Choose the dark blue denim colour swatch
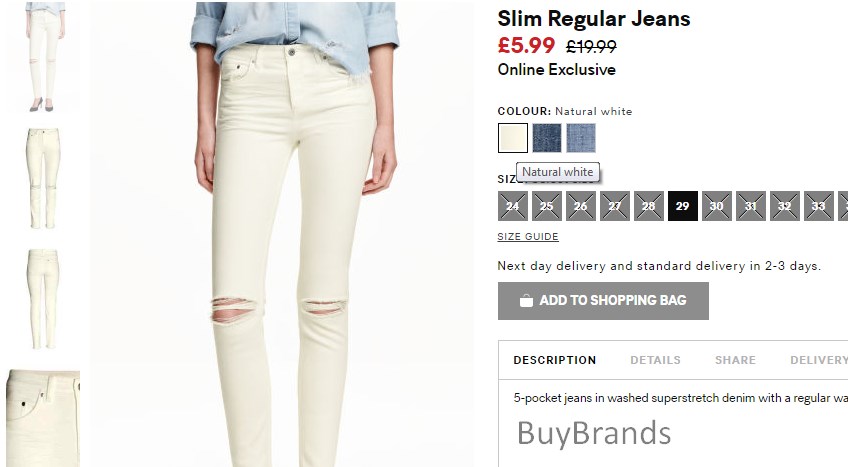 (x=547, y=138)
